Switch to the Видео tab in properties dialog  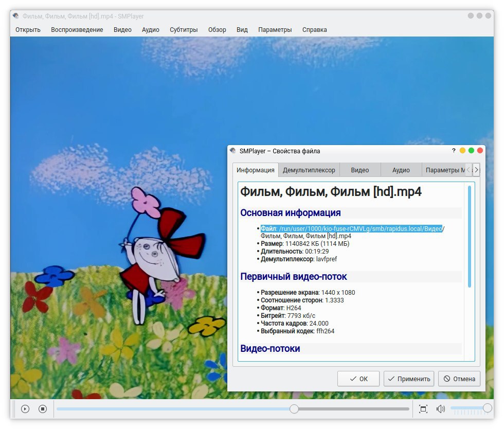[359, 170]
